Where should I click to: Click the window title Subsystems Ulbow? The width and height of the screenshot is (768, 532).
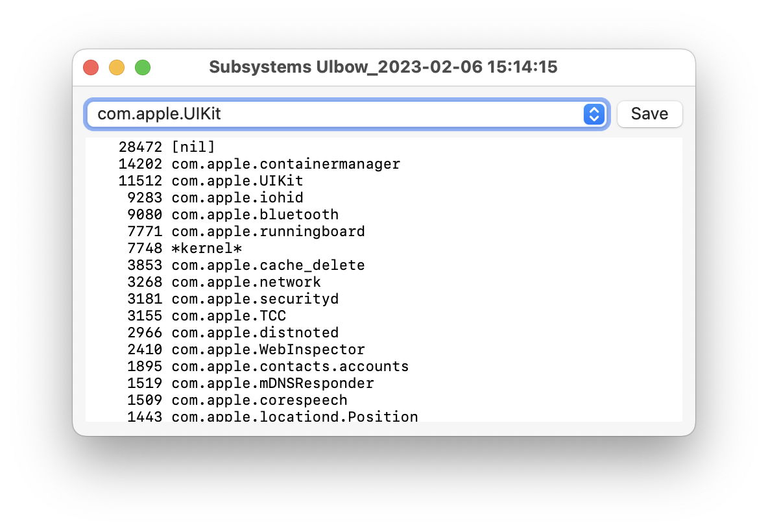click(x=383, y=67)
